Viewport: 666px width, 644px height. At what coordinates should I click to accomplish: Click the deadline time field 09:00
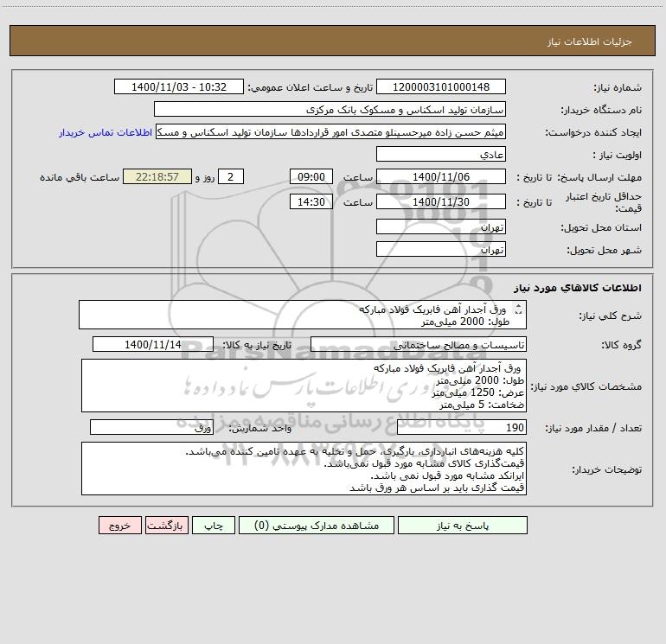pyautogui.click(x=311, y=176)
